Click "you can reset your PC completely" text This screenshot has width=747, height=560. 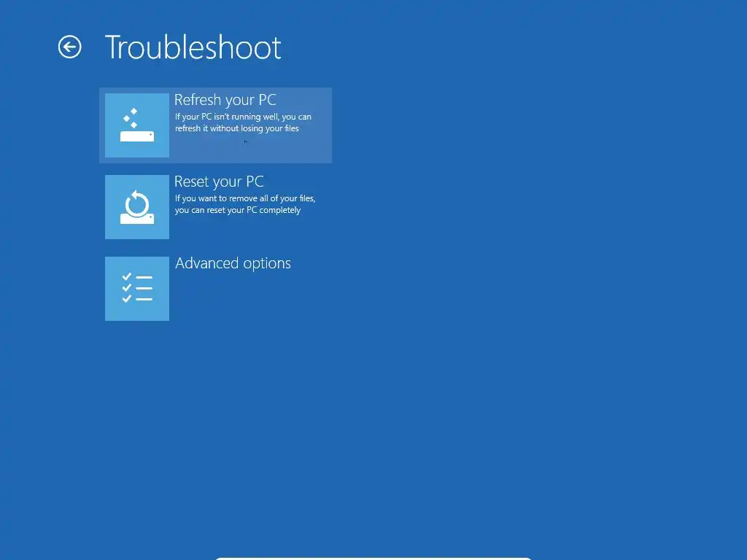(237, 210)
